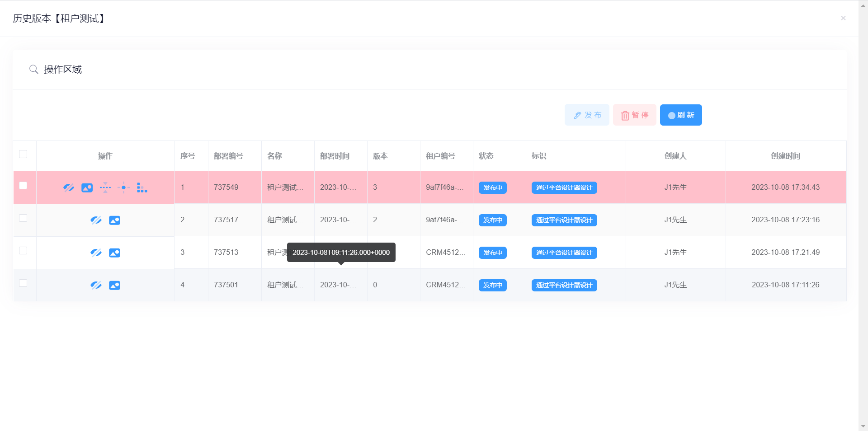The image size is (868, 431).
Task: Expand the 操作区域 search section
Action: [62, 70]
